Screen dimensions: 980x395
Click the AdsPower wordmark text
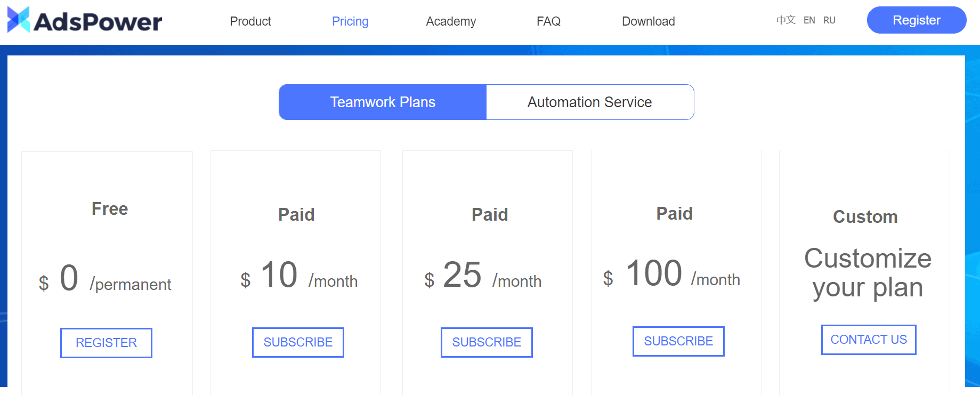(98, 22)
